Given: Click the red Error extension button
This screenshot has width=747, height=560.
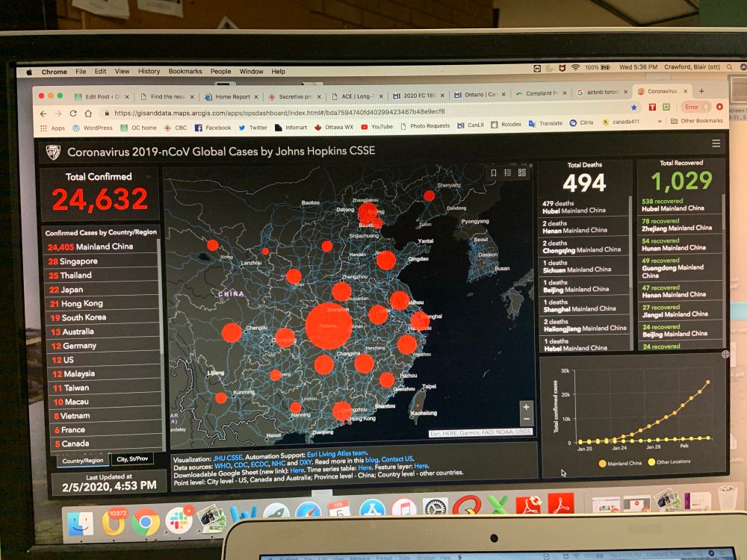Looking at the screenshot, I should point(695,107).
